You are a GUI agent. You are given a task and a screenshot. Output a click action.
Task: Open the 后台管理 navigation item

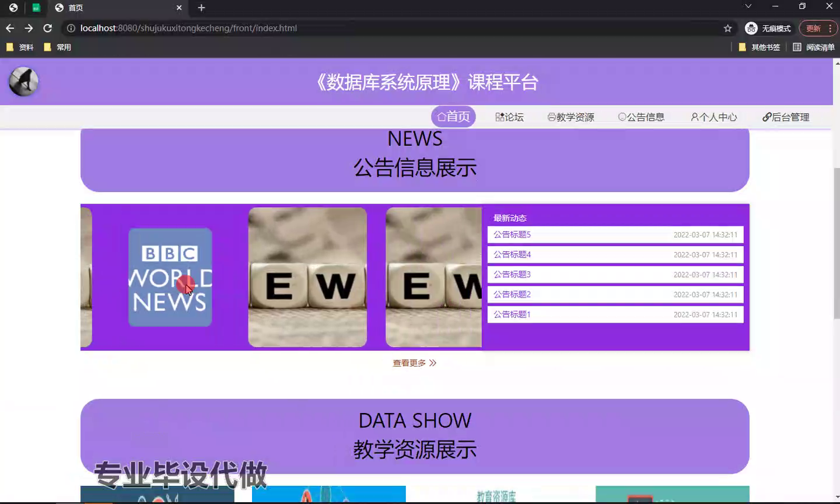[786, 117]
